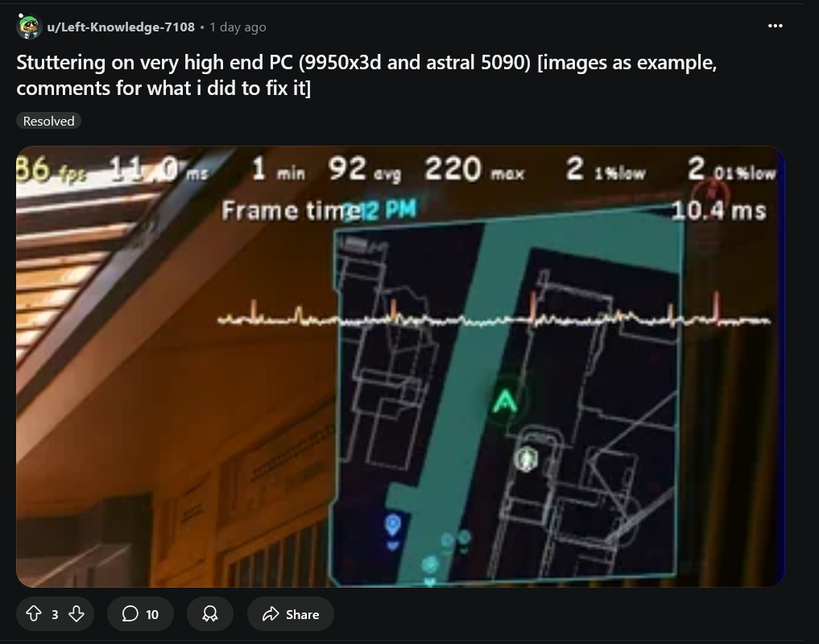
Task: Click the 10.4 ms frame time value
Action: [718, 210]
